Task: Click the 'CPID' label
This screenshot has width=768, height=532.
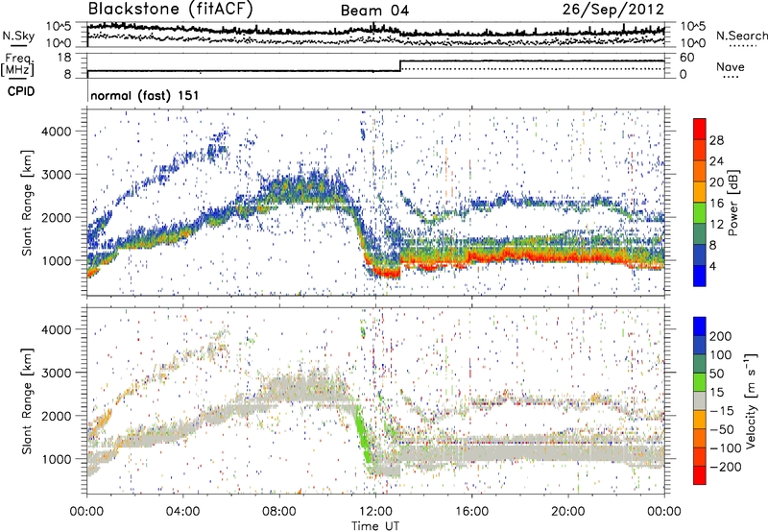Action: click(x=21, y=91)
